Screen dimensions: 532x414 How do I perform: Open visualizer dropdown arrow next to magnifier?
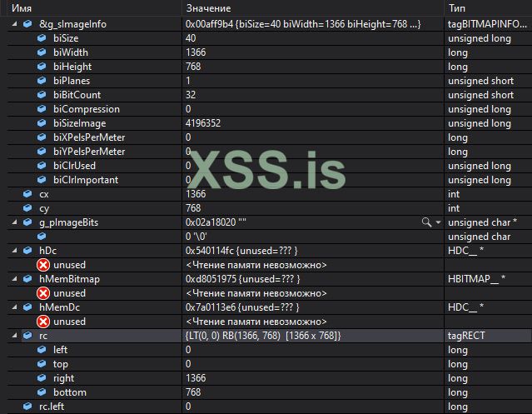point(438,222)
